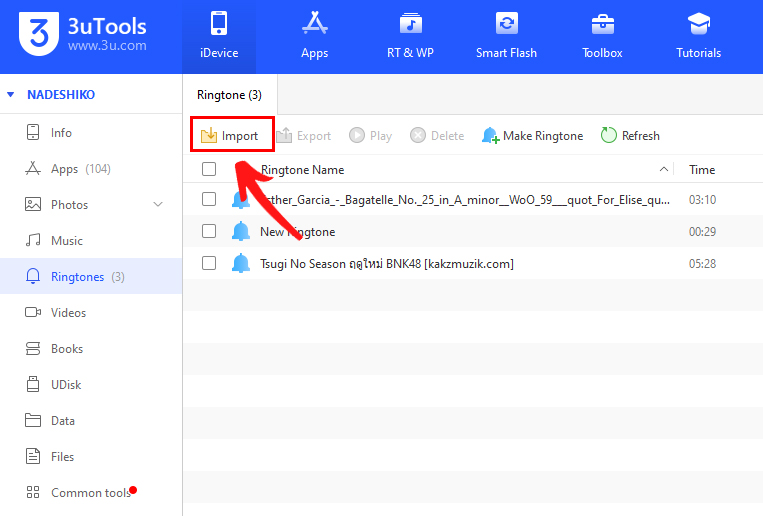Toggle the name column sort arrow
This screenshot has height=516, width=763.
[x=663, y=169]
